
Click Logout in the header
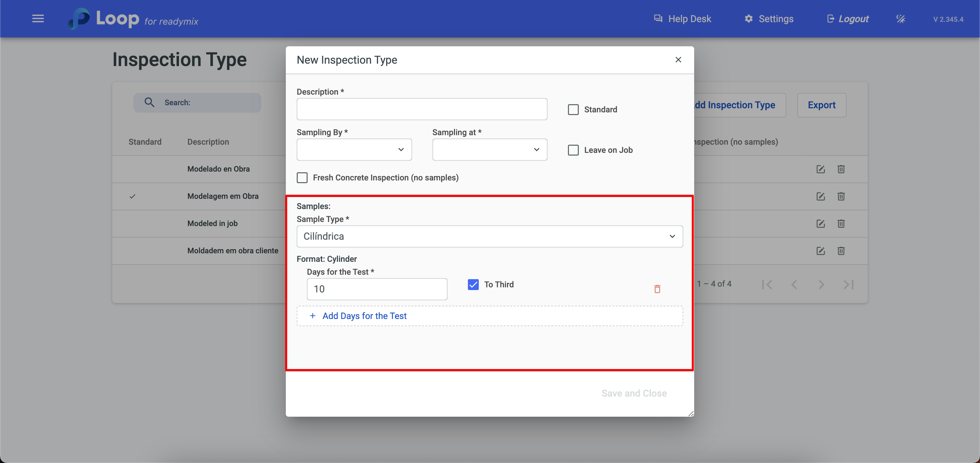848,19
